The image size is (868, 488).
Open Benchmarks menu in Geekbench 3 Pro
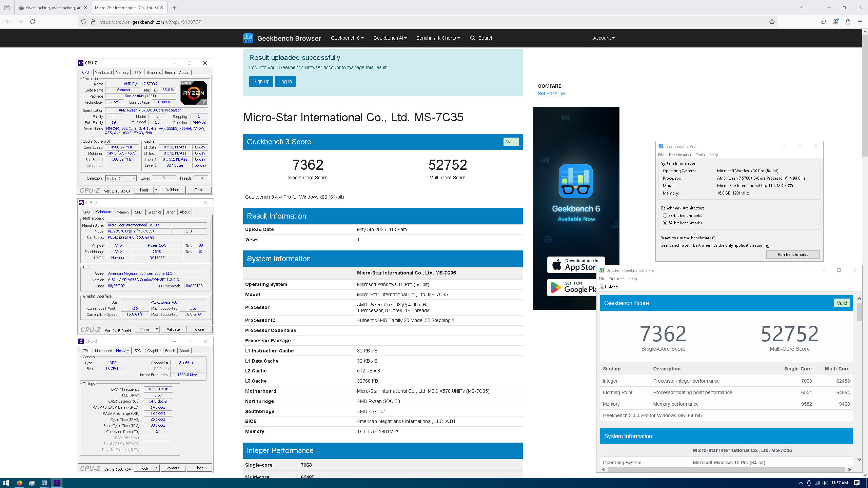680,155
